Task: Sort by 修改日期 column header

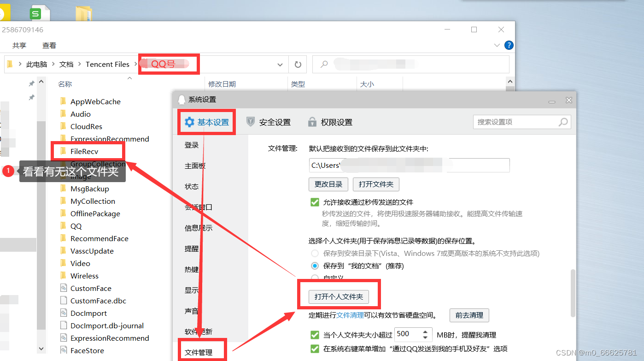Action: pos(222,84)
